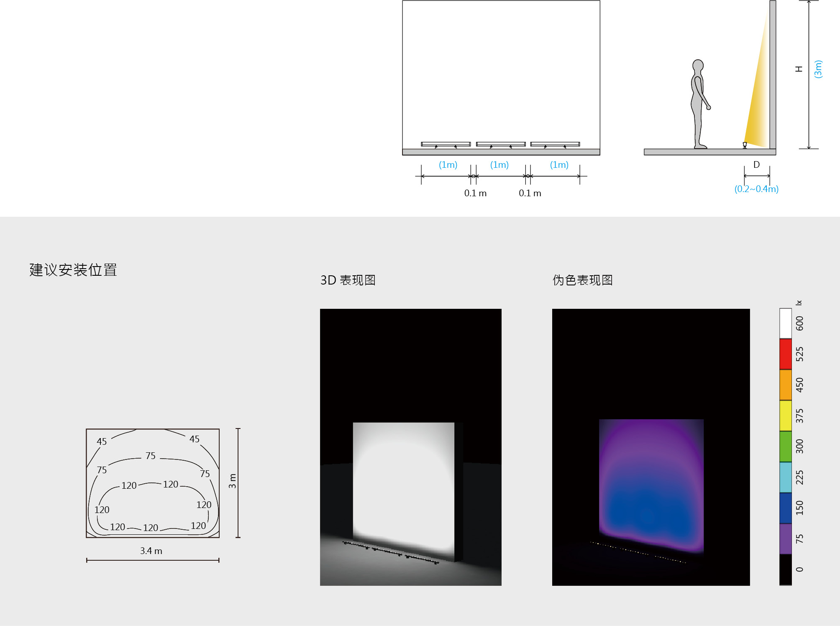The width and height of the screenshot is (840, 626).
Task: Click the '600' legend value
Action: [799, 323]
